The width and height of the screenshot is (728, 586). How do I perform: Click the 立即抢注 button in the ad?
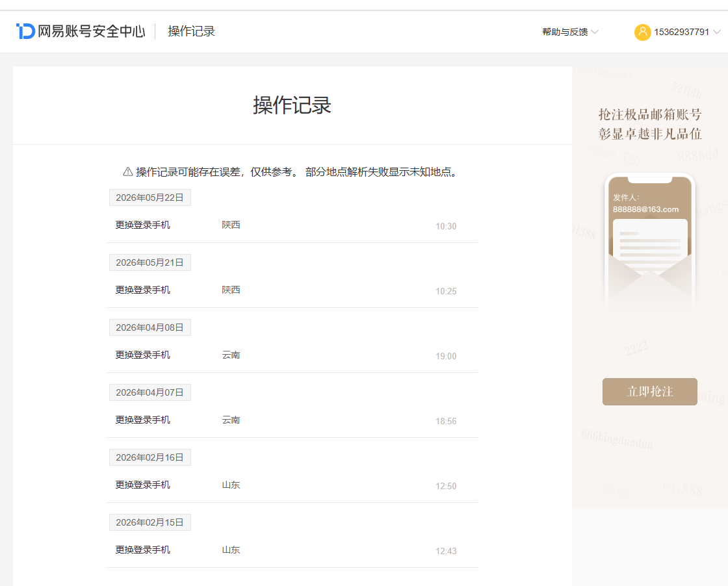coord(649,392)
